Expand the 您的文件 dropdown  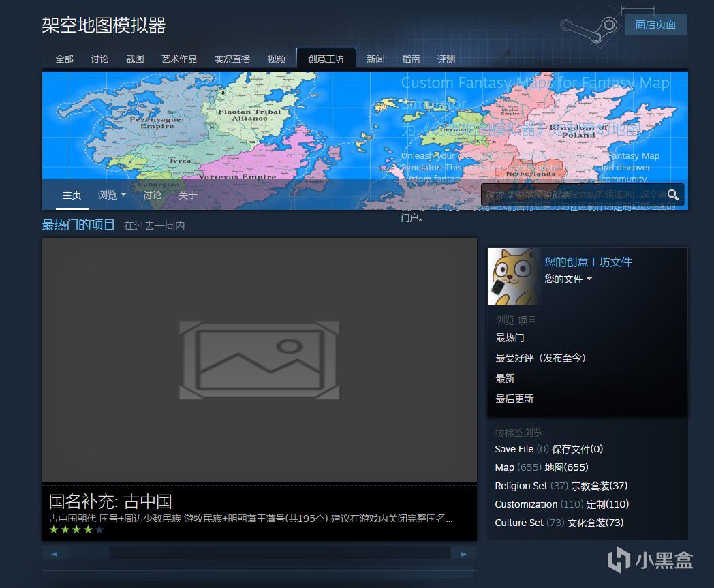point(568,279)
